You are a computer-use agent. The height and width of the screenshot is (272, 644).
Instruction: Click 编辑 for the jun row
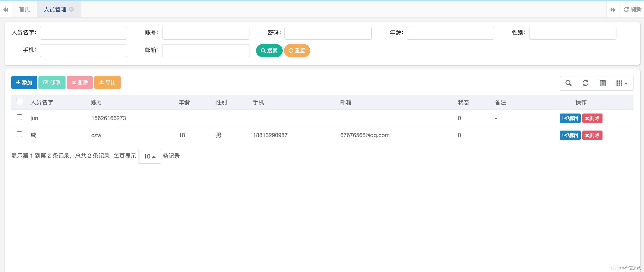(570, 118)
